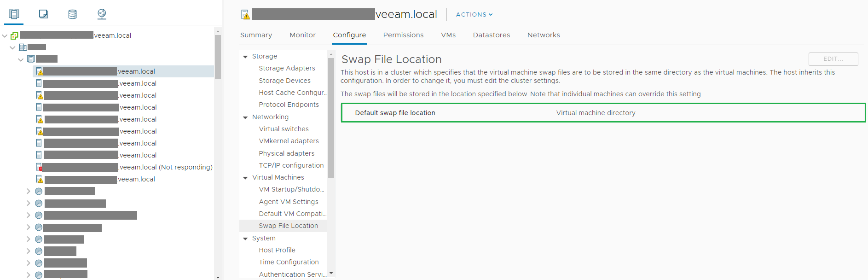Click the Virtual Machines section heading

tap(278, 177)
